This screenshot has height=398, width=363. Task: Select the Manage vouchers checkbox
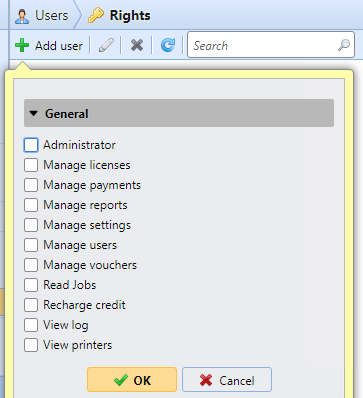[31, 265]
